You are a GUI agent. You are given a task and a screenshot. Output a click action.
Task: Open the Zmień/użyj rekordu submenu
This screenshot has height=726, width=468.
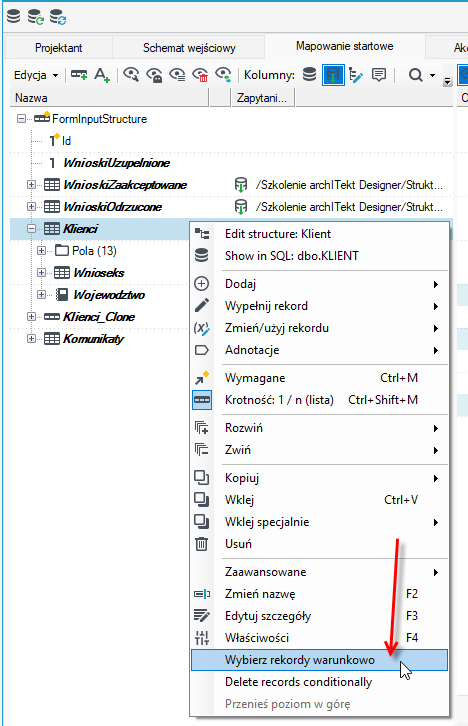pos(319,328)
